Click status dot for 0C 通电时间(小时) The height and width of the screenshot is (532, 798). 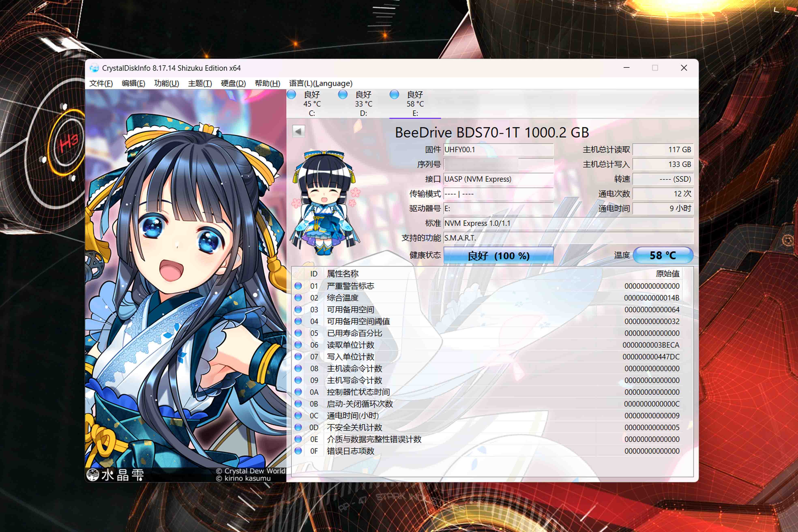pyautogui.click(x=298, y=416)
